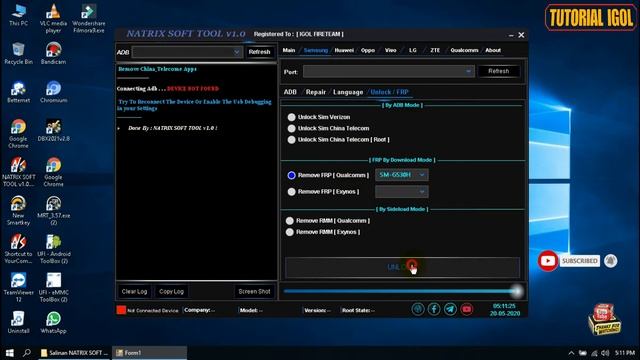The width and height of the screenshot is (640, 360).
Task: Select Unlock Sim China Telecom [ Root ]
Action: click(x=291, y=140)
